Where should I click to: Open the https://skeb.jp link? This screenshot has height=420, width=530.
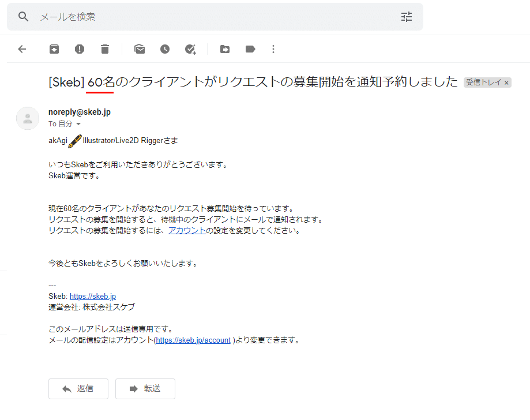(x=93, y=297)
